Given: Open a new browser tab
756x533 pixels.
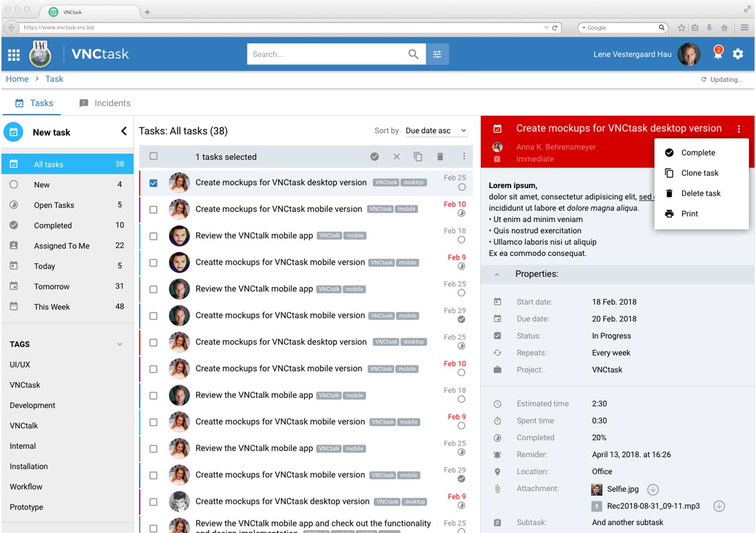Looking at the screenshot, I should coord(147,12).
